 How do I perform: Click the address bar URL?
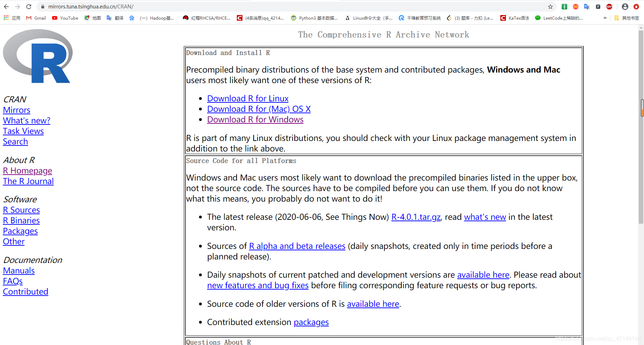[x=91, y=7]
